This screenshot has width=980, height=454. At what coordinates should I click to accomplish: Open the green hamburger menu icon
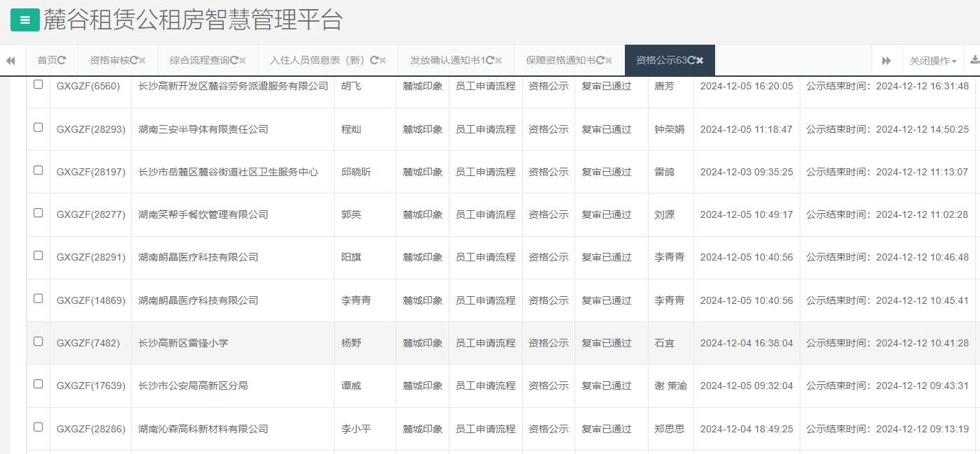(24, 20)
